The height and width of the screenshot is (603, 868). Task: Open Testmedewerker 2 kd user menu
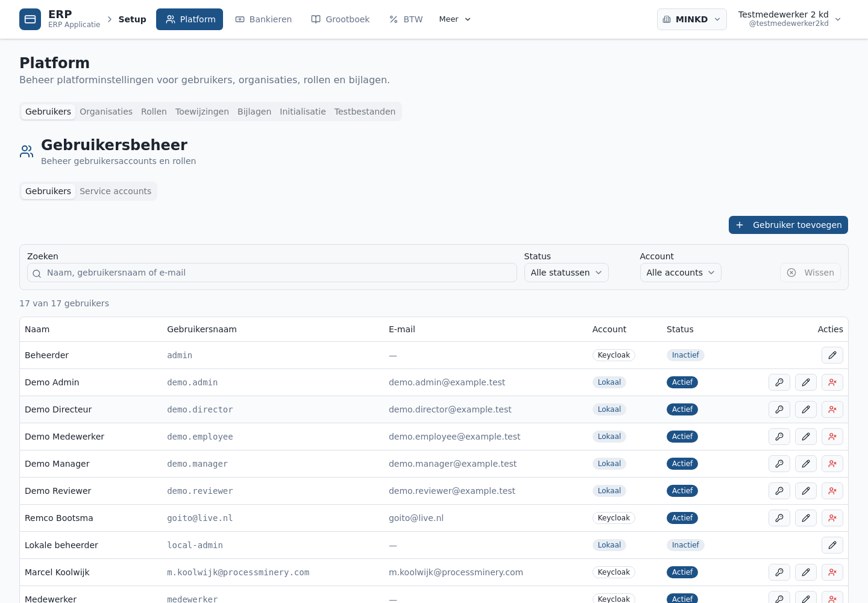(x=790, y=19)
